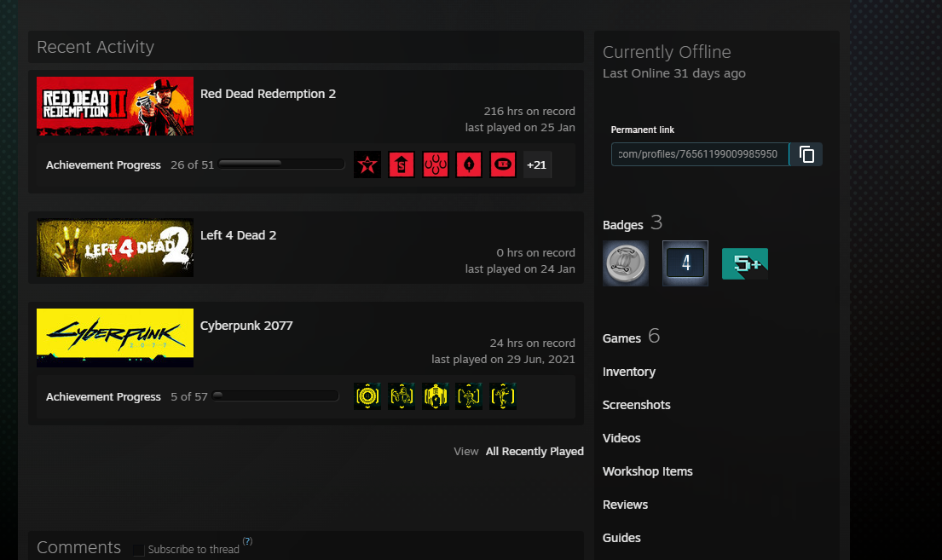Click the '26 of 51' achievement count
The image size is (942, 560).
point(193,165)
